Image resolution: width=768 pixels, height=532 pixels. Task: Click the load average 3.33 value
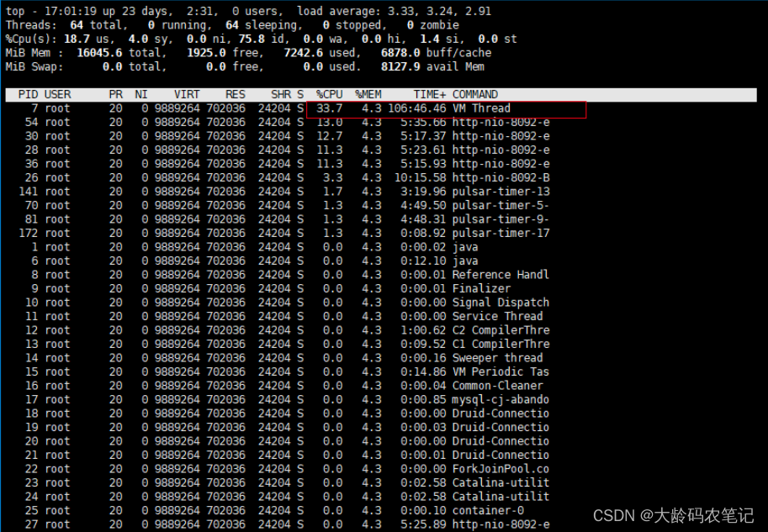click(401, 11)
